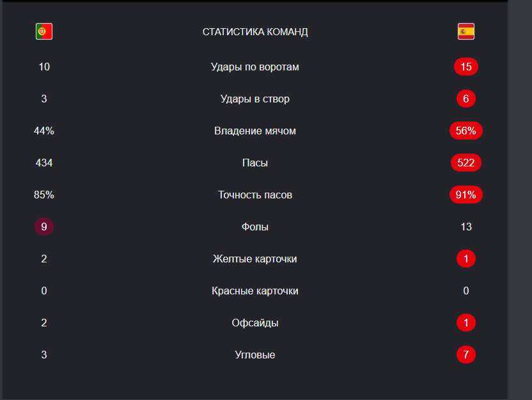Click the red 6 shots-on-target badge

(x=466, y=99)
